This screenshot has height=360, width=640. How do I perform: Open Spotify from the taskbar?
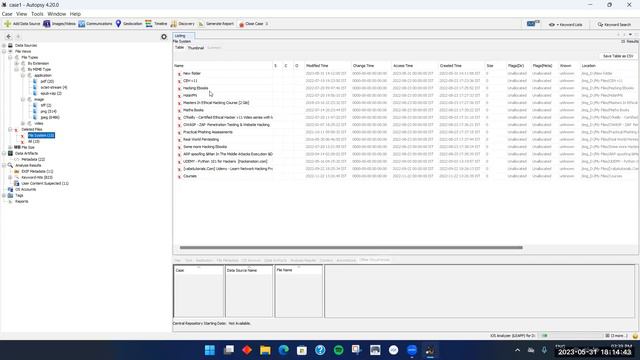pyautogui.click(x=338, y=350)
